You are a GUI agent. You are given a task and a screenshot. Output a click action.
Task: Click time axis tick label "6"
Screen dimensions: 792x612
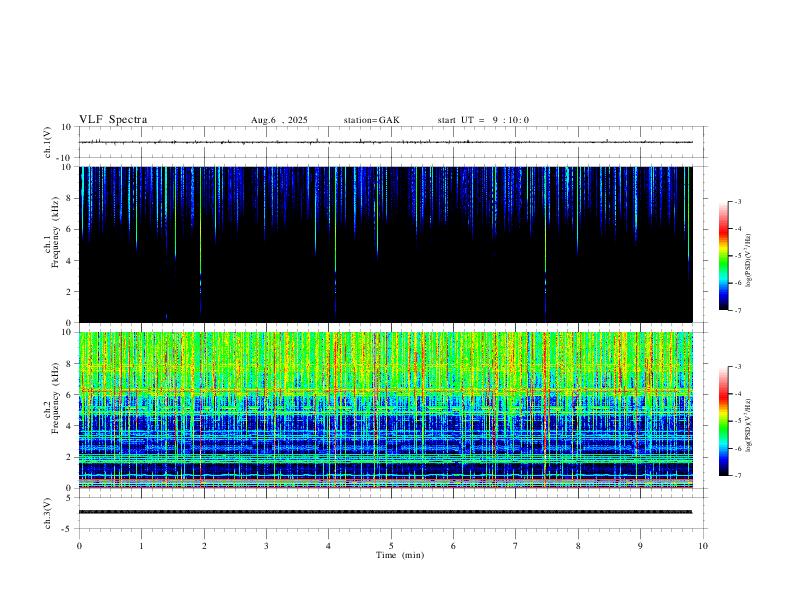click(x=453, y=546)
